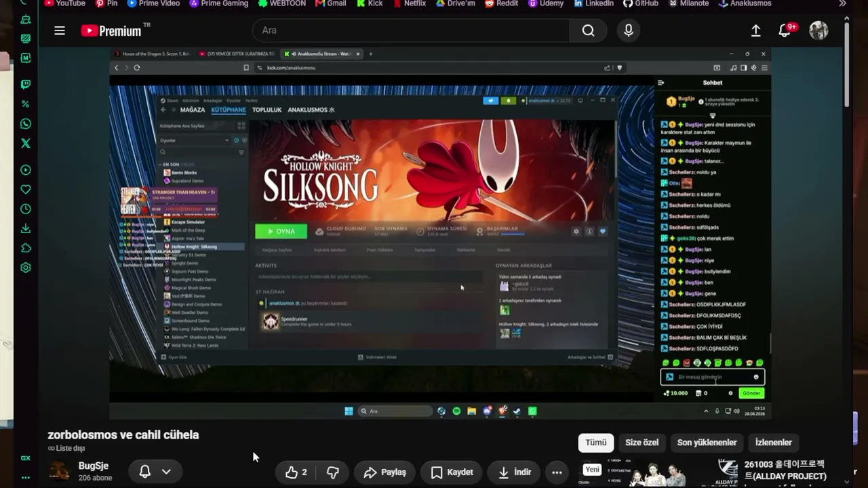Screen dimensions: 868x488
Task: Open the heart Pinboards sidebar icon
Action: [x=26, y=190]
